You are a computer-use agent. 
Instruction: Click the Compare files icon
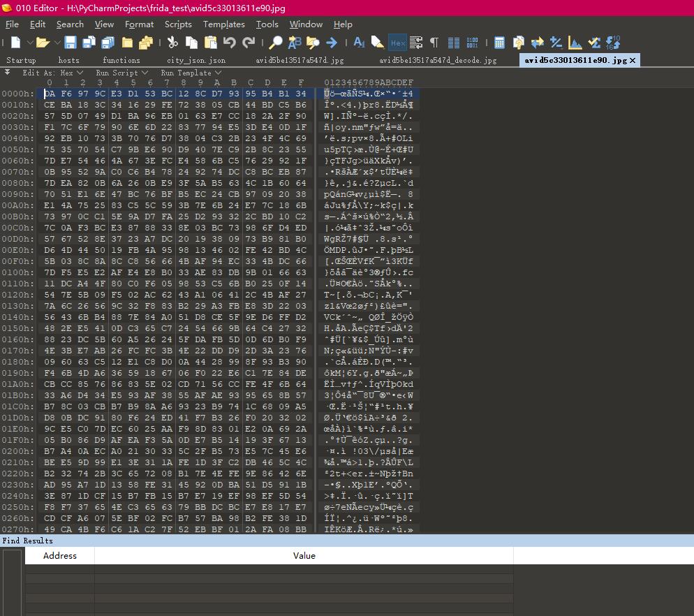(518, 43)
